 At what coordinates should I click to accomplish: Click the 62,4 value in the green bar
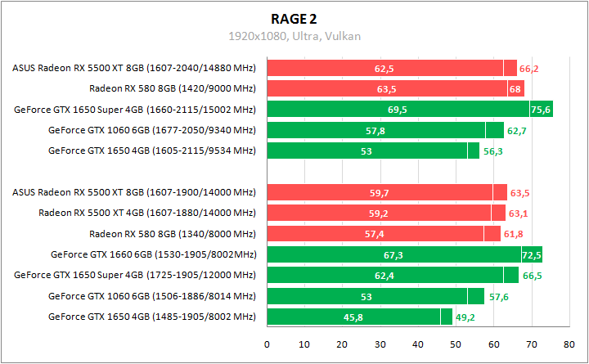(384, 276)
